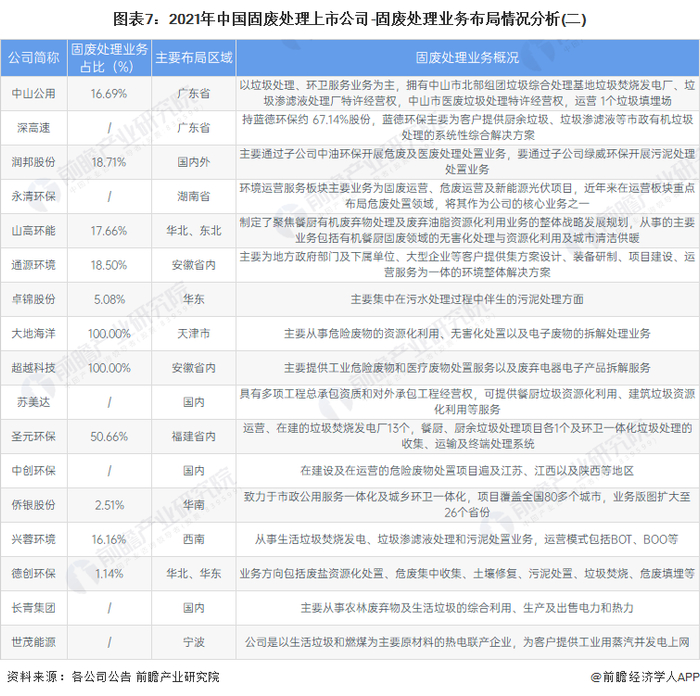Viewport: 700px width, 696px height.
Task: Click the 西南 region cell for 兴蓉环境
Action: [x=193, y=539]
